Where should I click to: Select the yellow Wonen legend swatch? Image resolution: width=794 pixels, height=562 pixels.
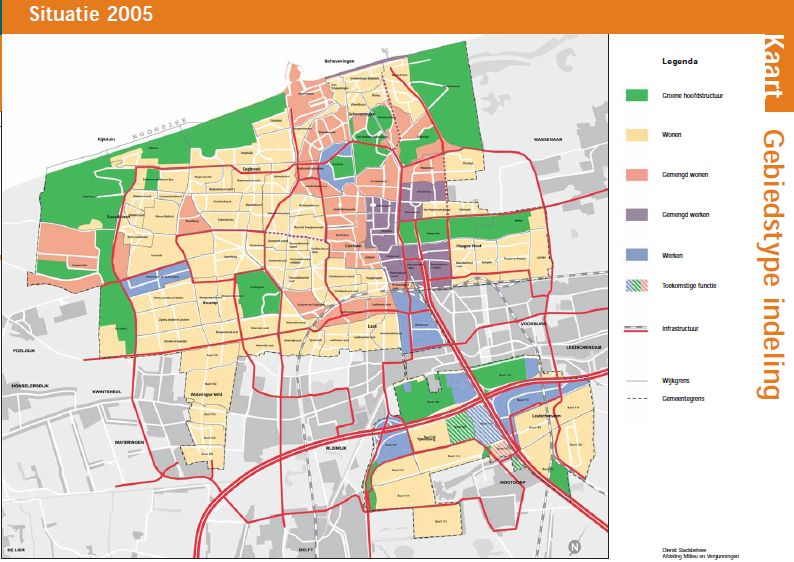pos(638,134)
